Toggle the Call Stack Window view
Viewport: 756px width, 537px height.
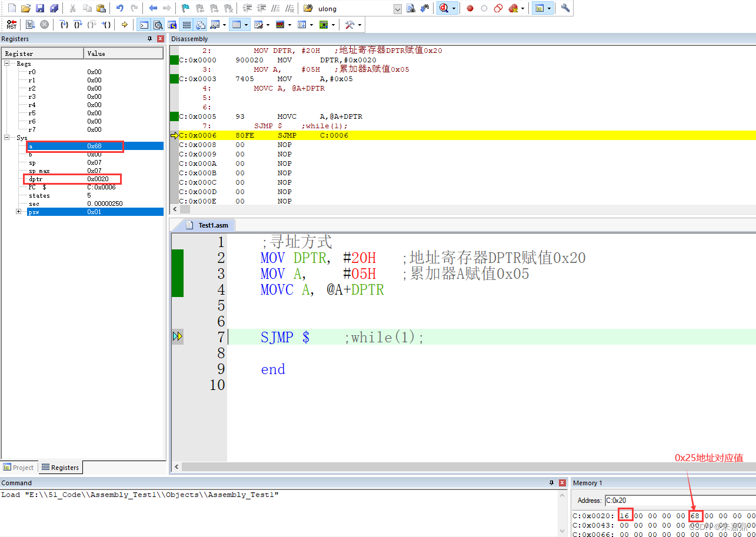click(201, 25)
